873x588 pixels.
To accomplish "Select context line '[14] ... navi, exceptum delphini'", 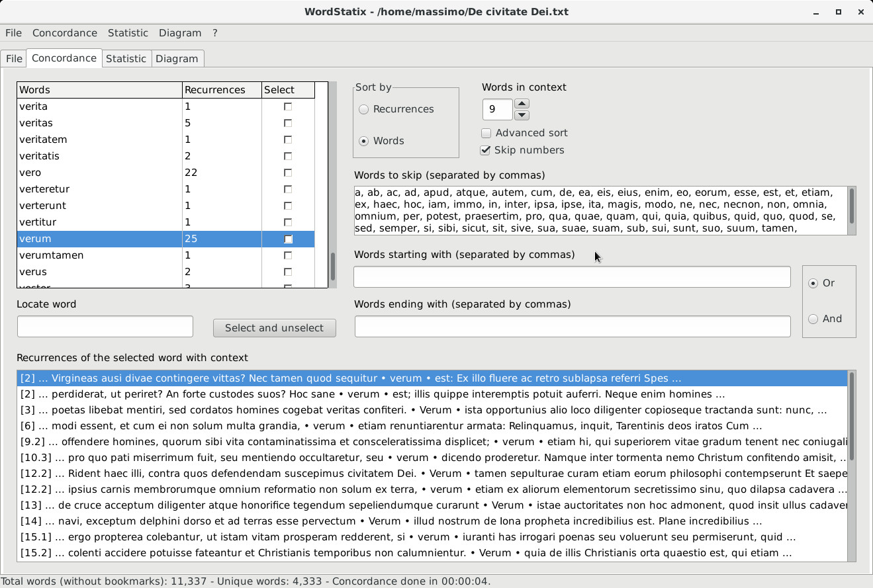I will tap(432, 521).
